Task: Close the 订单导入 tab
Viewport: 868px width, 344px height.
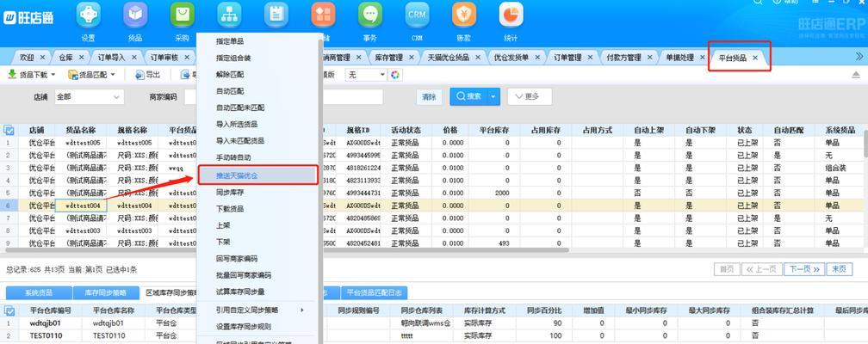Action: 134,57
